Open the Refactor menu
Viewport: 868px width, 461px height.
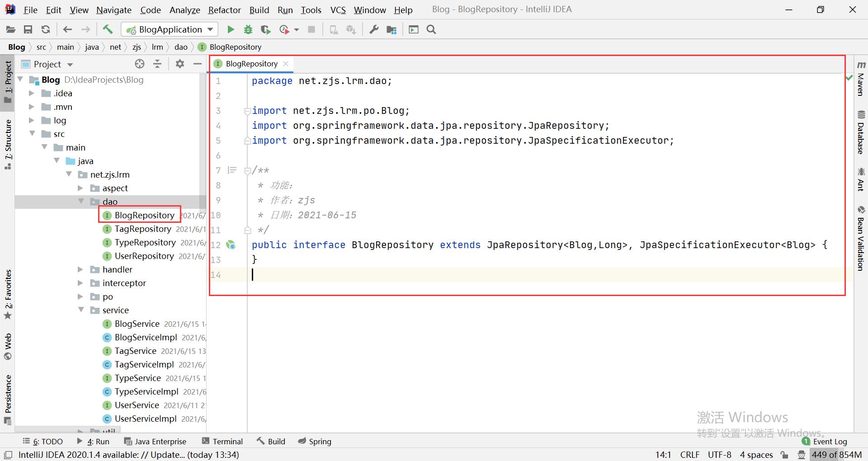click(x=224, y=10)
